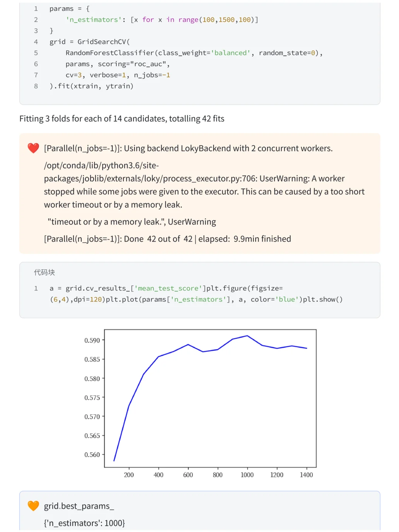Click the red heart emoji icon

click(33, 148)
